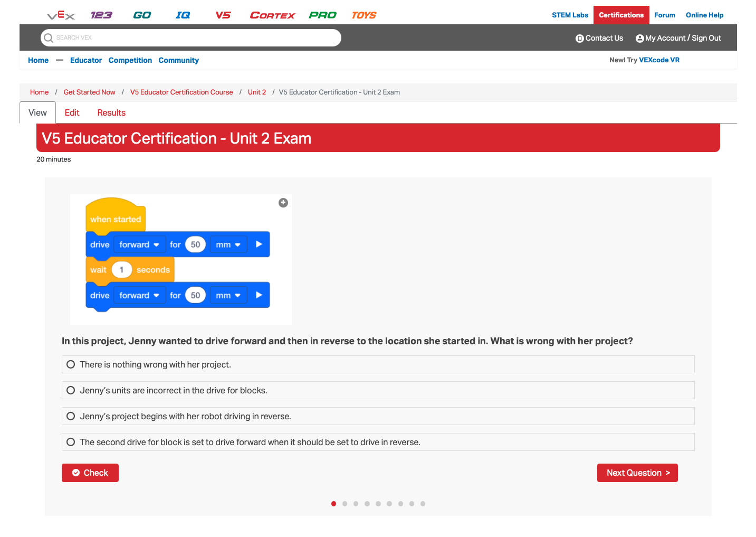Screen dimensions: 756x537
Task: Select 'second drive for block' answer option
Action: (x=378, y=442)
